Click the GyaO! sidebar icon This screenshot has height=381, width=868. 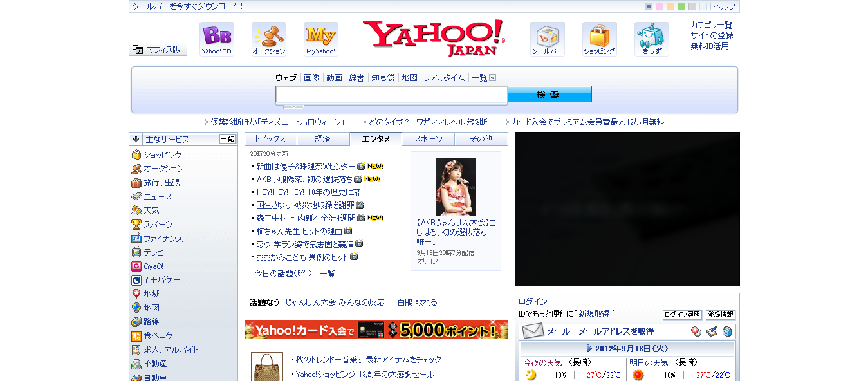click(136, 266)
